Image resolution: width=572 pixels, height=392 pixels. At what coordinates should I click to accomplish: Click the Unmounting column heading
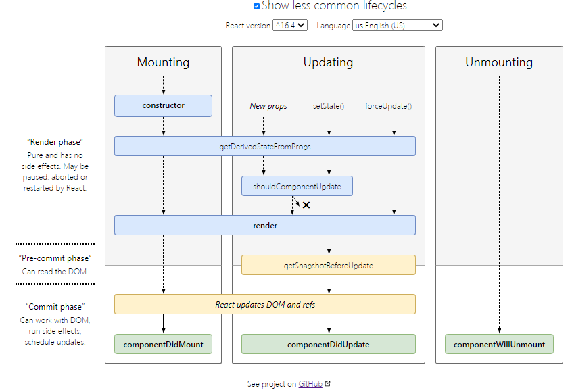(x=499, y=62)
